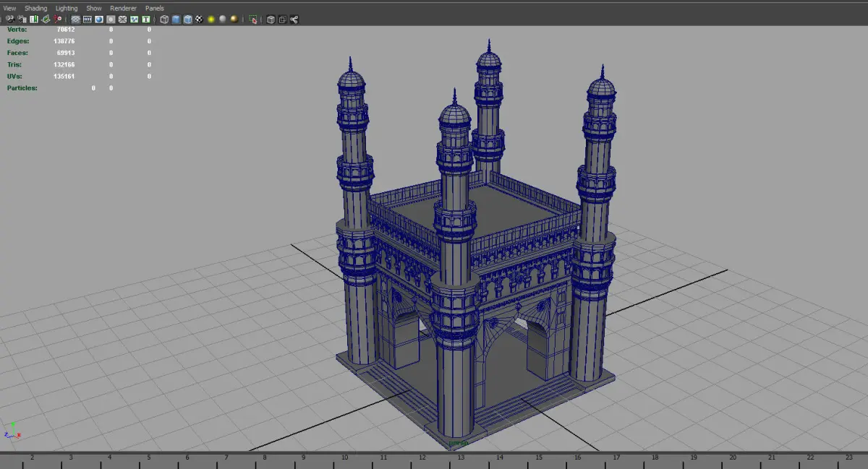Jump to frame 16 on time slider
Image resolution: width=868 pixels, height=469 pixels.
tap(577, 457)
